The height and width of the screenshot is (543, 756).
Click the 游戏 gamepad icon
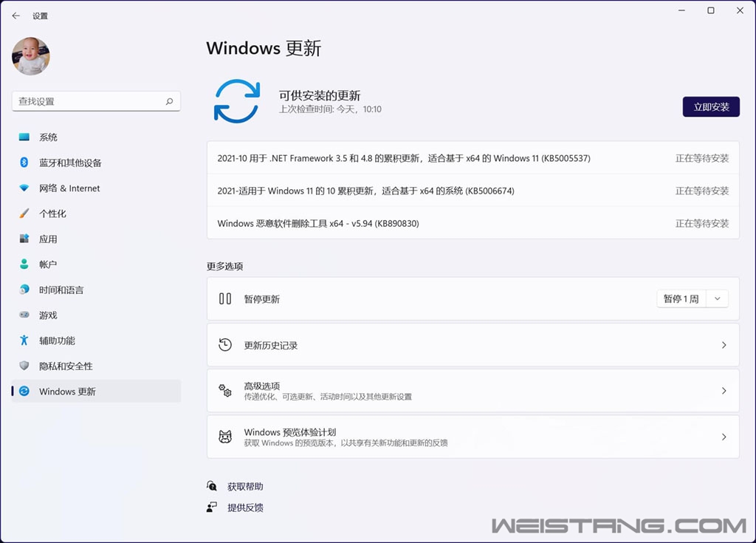tap(24, 315)
